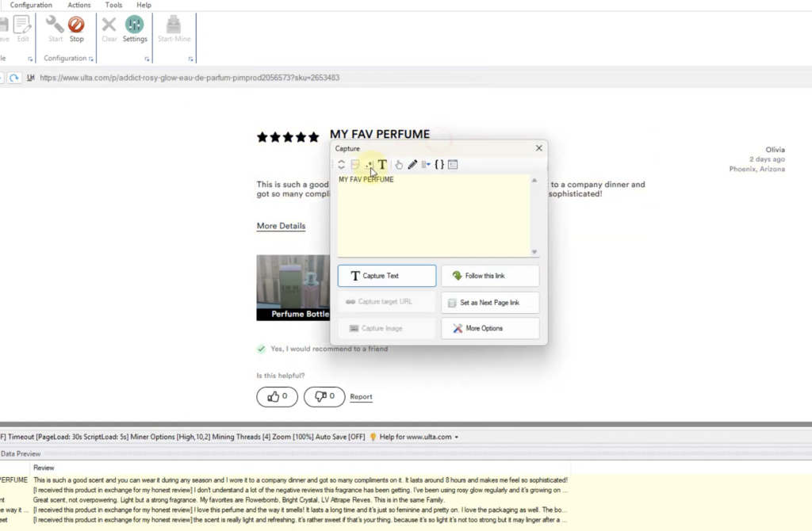Open the column dropdown in Capture toolbar

[426, 165]
